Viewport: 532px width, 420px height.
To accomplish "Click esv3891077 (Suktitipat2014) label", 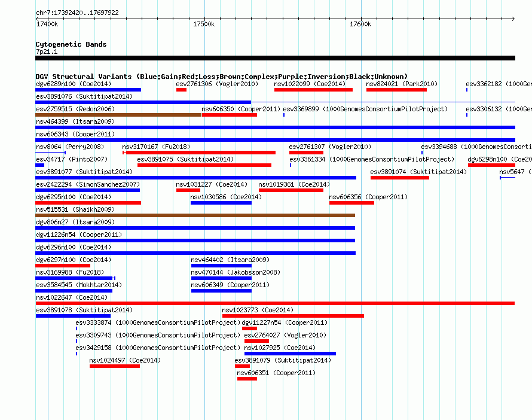I will point(84,172).
